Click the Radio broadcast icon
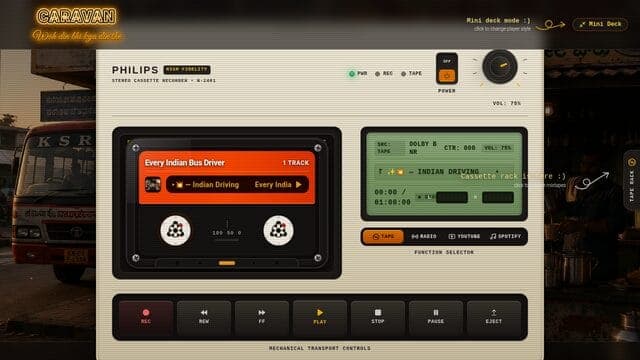Image resolution: width=640 pixels, height=360 pixels. click(x=415, y=236)
